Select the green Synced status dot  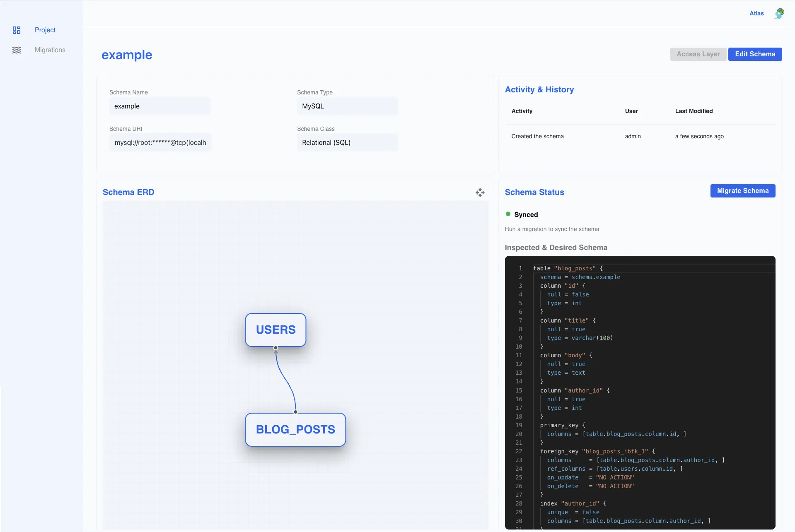[x=508, y=214]
